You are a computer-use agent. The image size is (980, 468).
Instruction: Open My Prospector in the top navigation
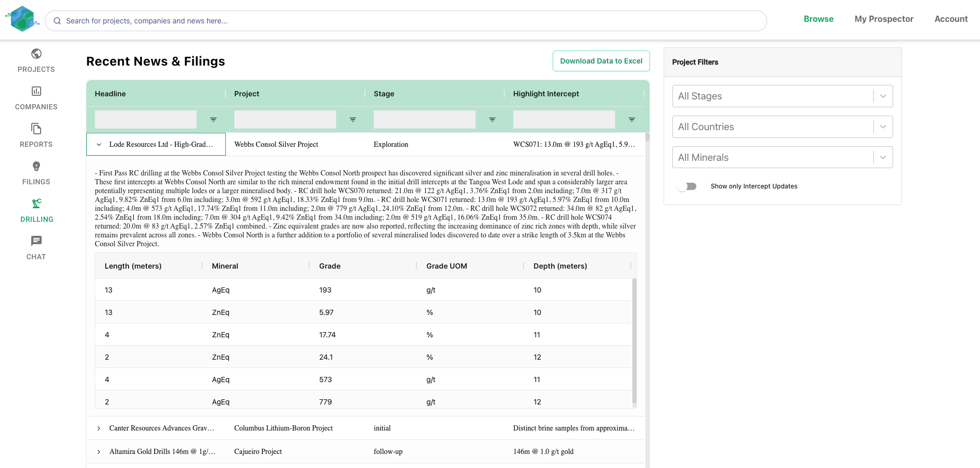(x=884, y=19)
